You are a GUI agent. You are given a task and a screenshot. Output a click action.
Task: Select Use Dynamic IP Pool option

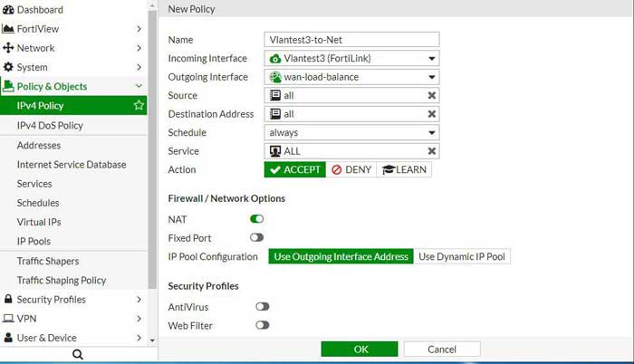tap(462, 256)
